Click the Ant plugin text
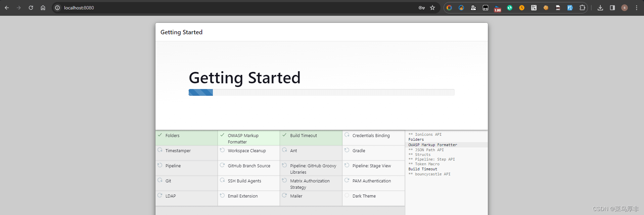This screenshot has width=644, height=215. (x=293, y=151)
